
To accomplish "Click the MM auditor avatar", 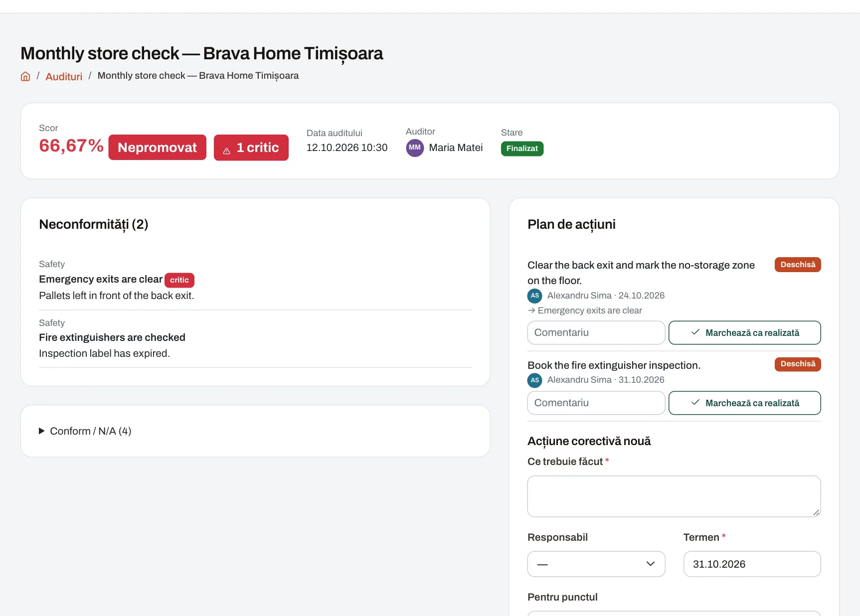I will (x=415, y=148).
